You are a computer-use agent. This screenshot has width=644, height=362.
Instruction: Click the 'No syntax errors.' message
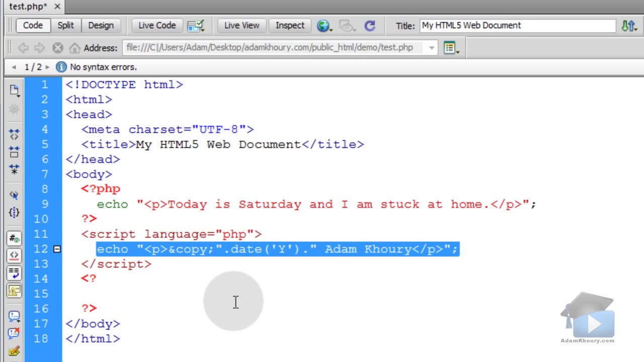point(103,67)
